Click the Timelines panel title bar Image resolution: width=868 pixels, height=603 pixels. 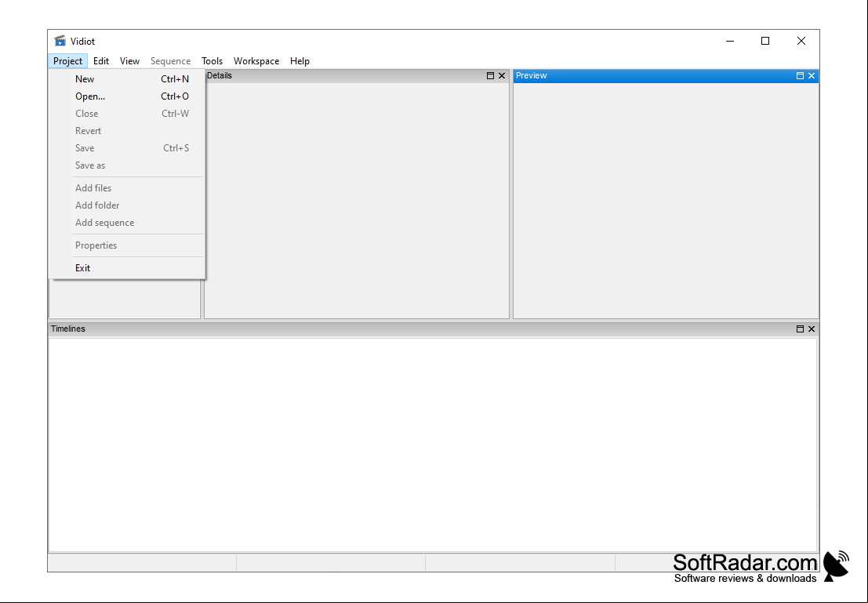pyautogui.click(x=433, y=329)
